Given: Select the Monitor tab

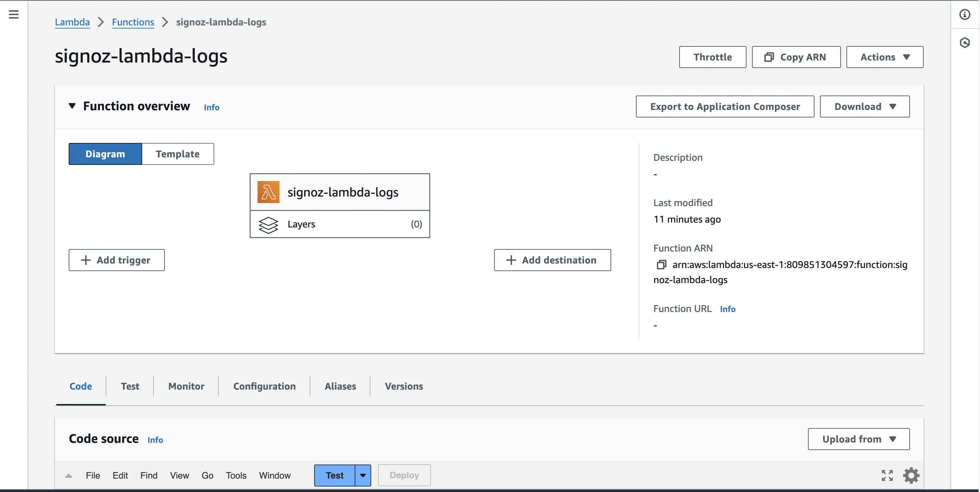Looking at the screenshot, I should (x=186, y=386).
